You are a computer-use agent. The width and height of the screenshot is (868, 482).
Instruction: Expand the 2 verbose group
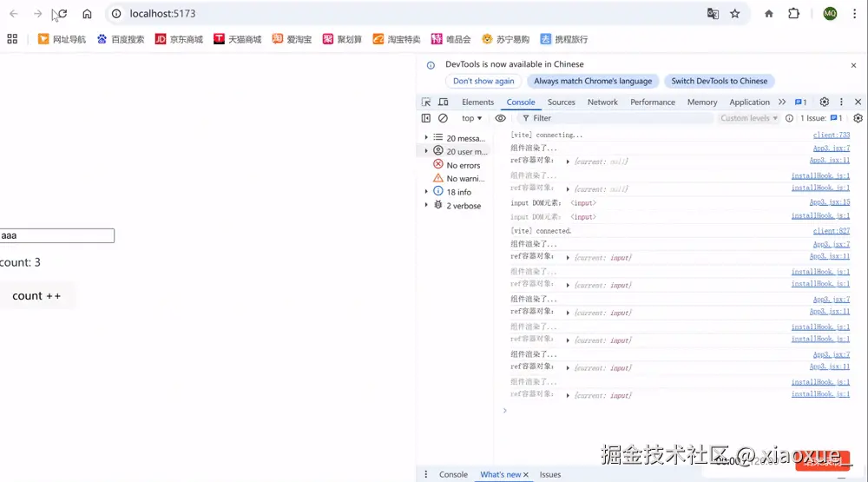tap(426, 205)
